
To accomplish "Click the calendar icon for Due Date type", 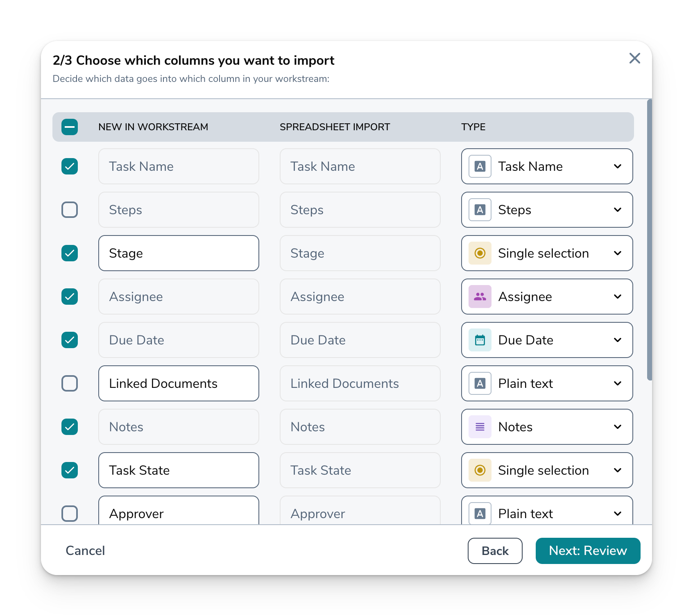I will click(480, 340).
